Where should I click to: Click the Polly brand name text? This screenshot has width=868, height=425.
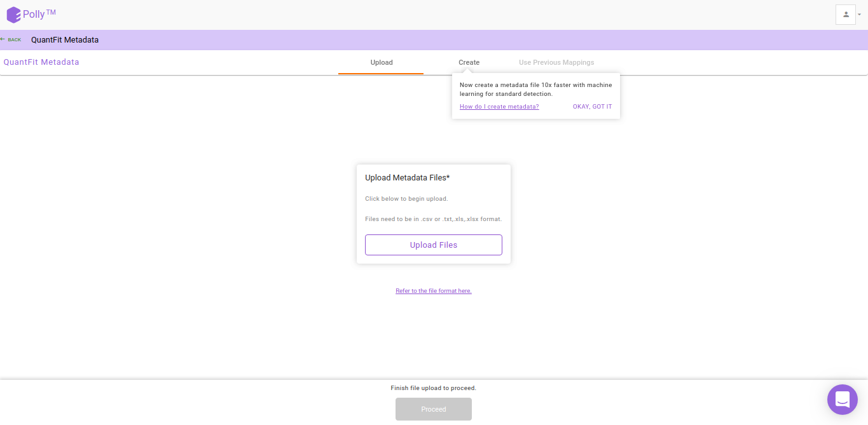[39, 15]
